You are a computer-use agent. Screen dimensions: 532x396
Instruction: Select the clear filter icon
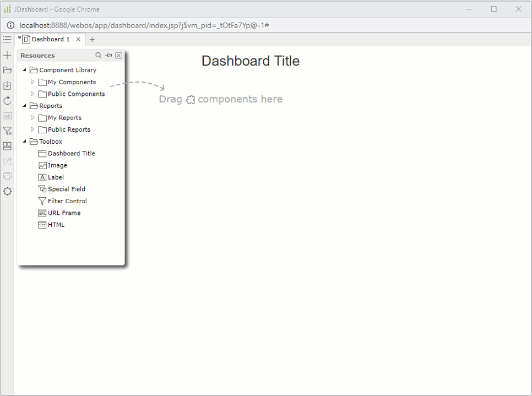(x=7, y=131)
